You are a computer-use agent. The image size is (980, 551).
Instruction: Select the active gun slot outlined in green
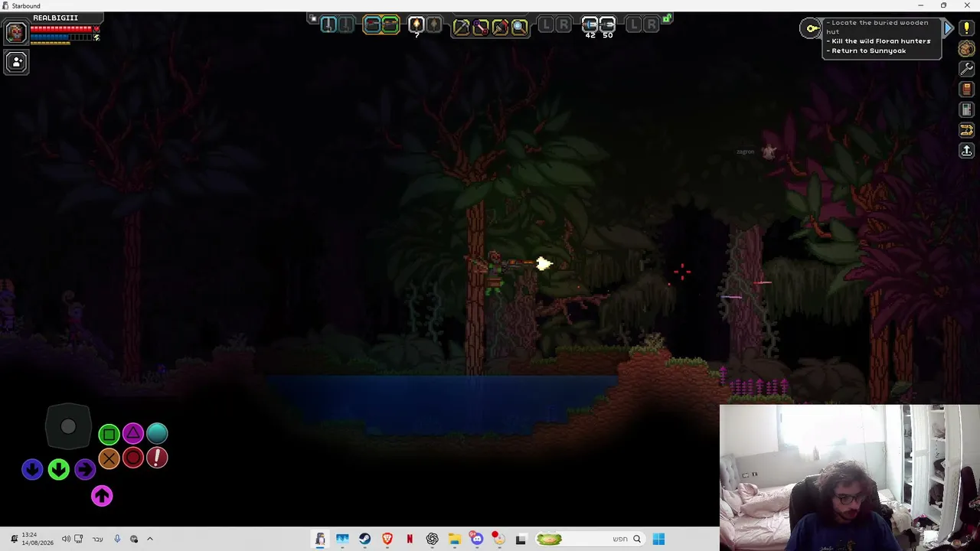(390, 25)
